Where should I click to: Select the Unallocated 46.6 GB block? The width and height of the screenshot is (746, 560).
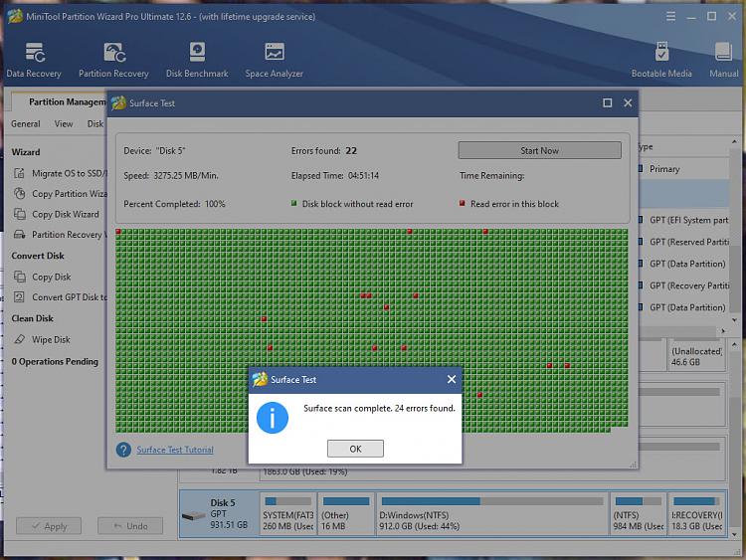[696, 356]
